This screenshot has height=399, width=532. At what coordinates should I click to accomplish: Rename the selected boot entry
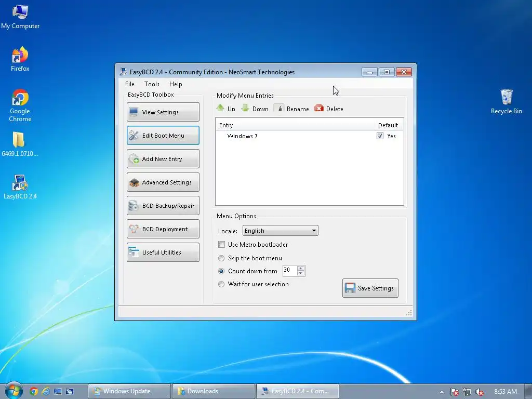click(x=292, y=109)
